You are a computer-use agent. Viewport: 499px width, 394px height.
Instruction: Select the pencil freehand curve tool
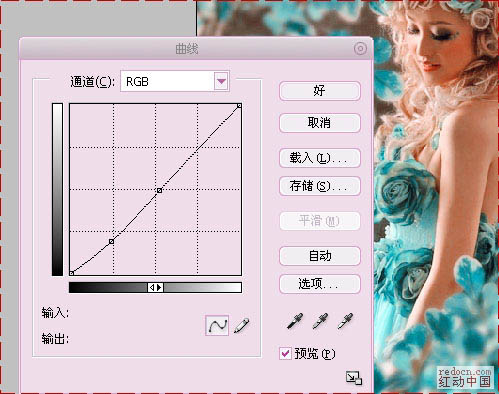(x=242, y=325)
